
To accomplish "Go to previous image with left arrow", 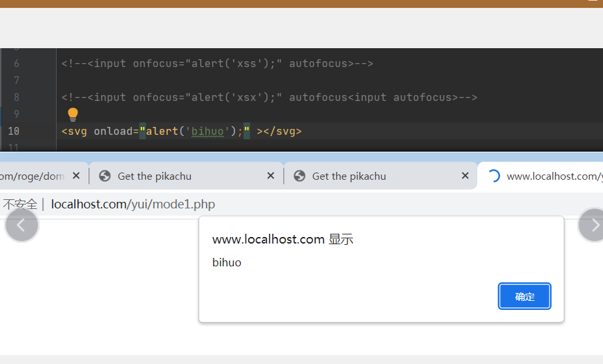I will point(21,225).
